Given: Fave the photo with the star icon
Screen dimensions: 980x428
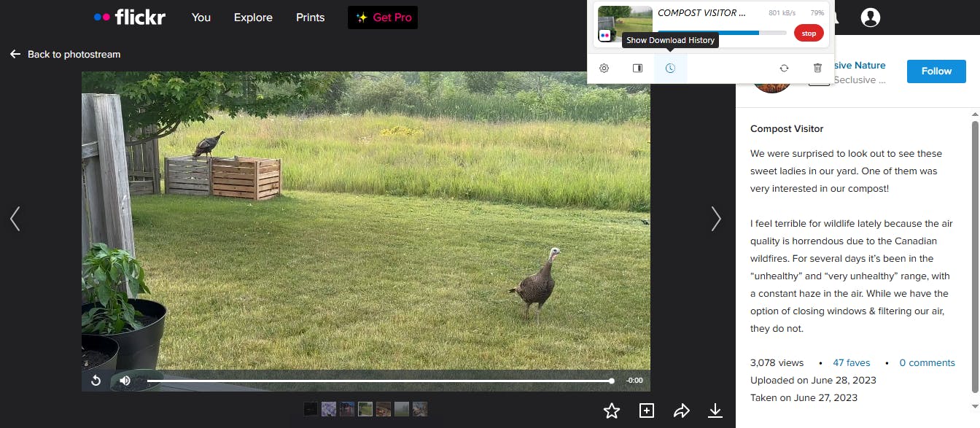Looking at the screenshot, I should tap(612, 411).
